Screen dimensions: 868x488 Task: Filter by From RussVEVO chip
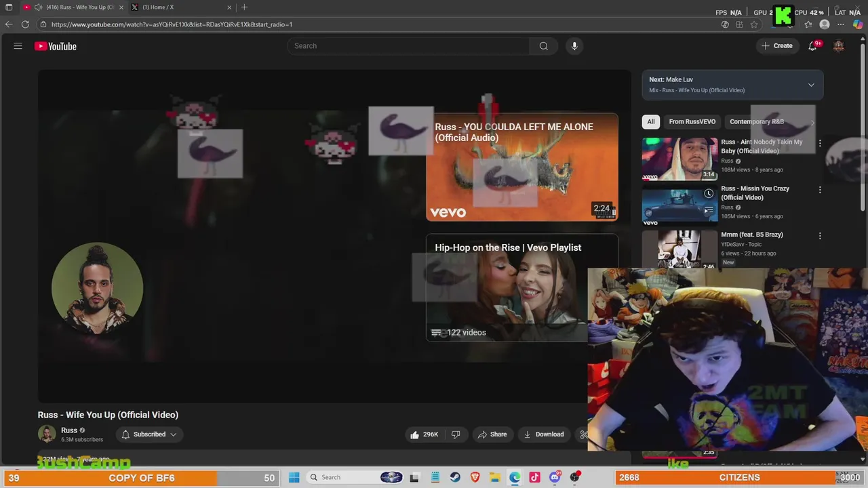[x=692, y=122]
